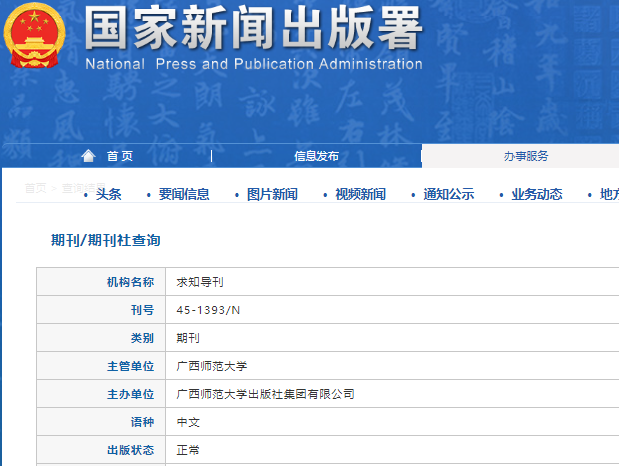Click the 期刊/期刊社查询 heading

(x=106, y=240)
